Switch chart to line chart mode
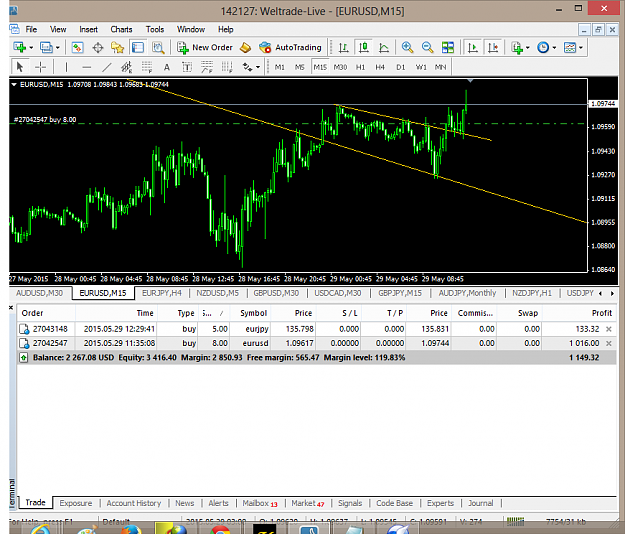625x534 pixels. click(x=383, y=47)
